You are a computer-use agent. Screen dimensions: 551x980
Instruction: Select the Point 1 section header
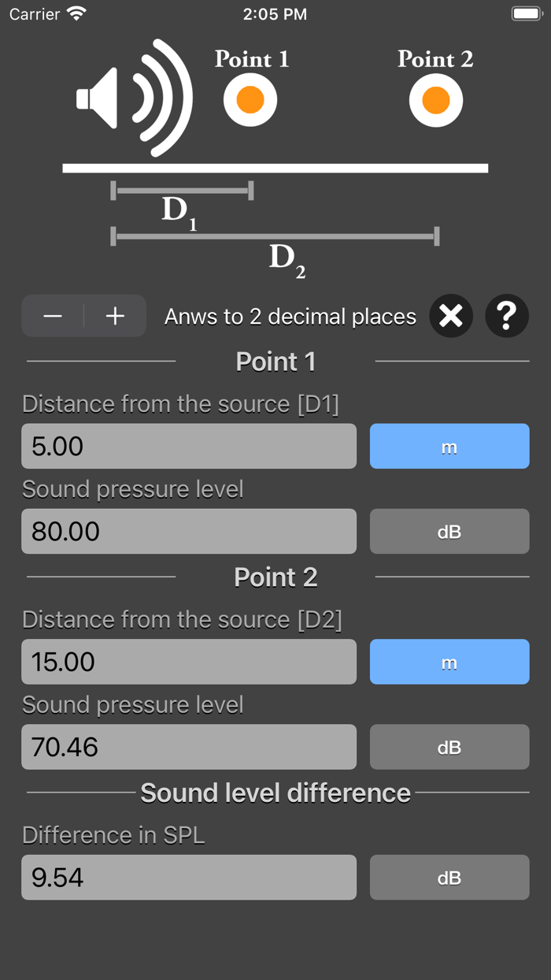pos(275,362)
